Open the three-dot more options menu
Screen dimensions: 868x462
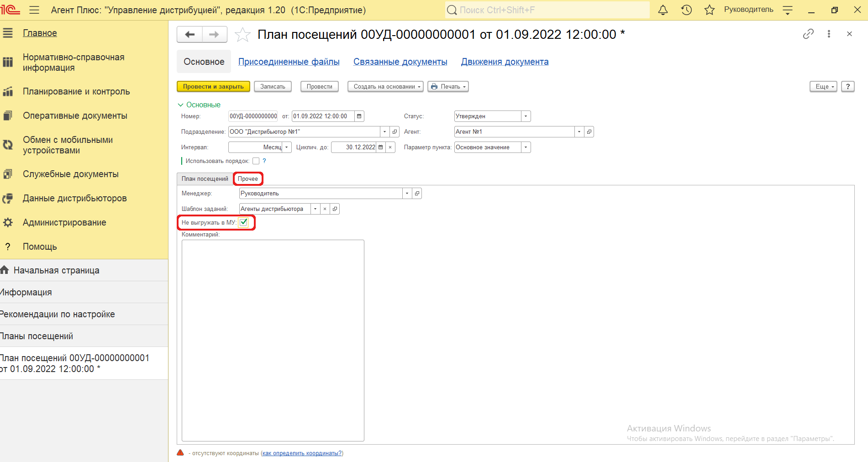829,34
